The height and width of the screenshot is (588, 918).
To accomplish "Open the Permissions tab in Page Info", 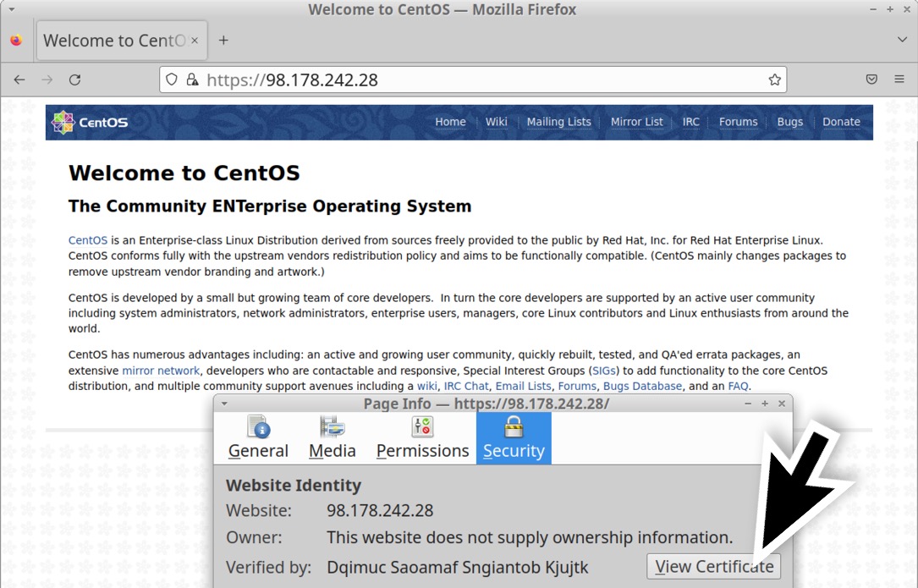I will (423, 438).
